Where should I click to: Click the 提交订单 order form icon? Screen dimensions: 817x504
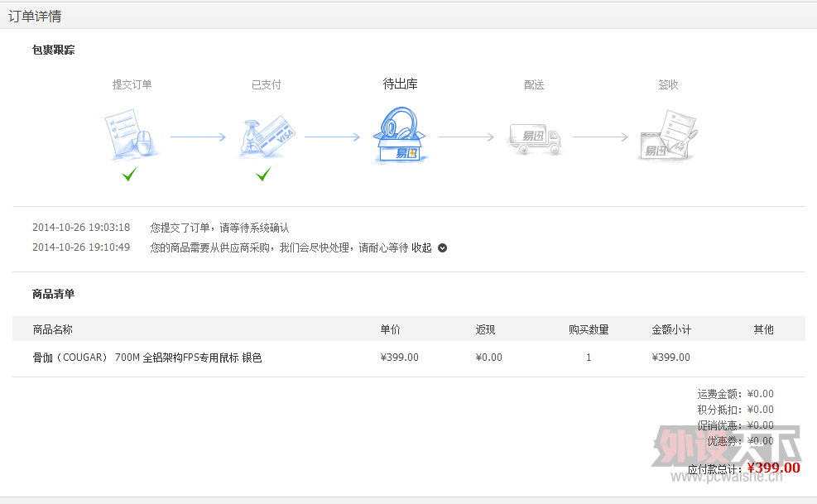pos(132,133)
